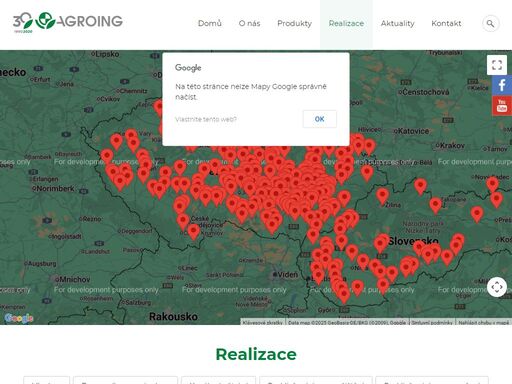The height and width of the screenshot is (384, 512).
Task: Open 'Klávesové zkratky' in the map footer
Action: click(262, 322)
